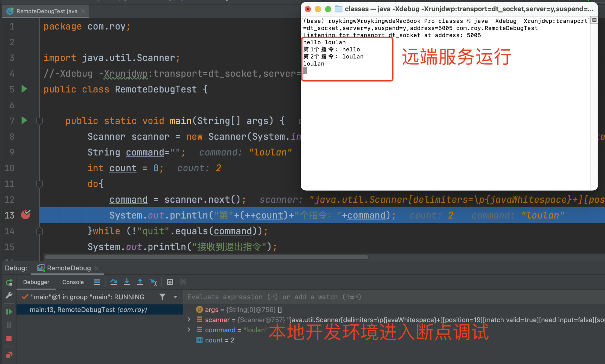Click the Stop debug session button
Image resolution: width=605 pixels, height=364 pixels.
coord(9,338)
